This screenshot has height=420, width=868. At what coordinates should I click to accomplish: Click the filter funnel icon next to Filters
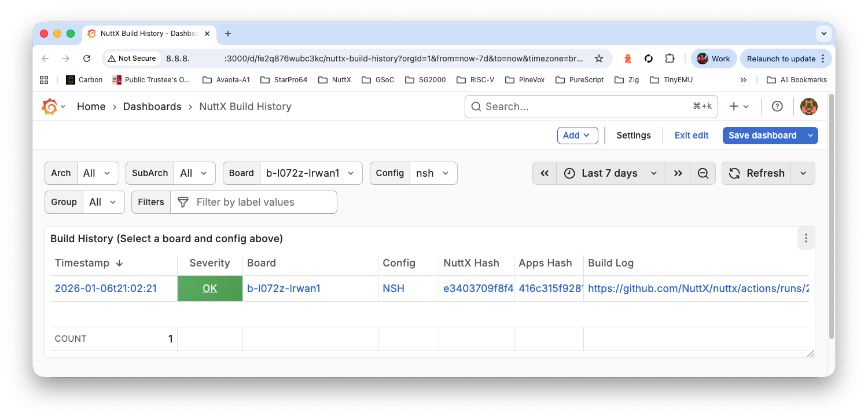182,202
